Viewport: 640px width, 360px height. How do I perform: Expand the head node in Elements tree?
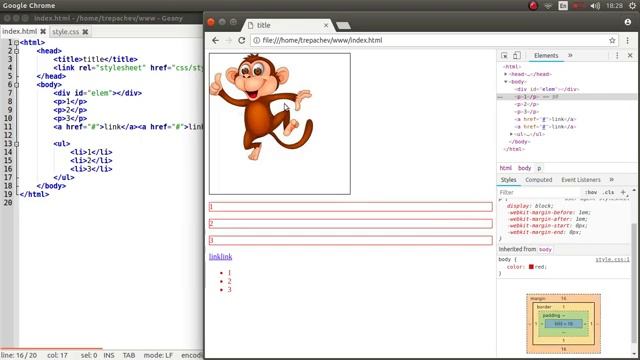[506, 74]
